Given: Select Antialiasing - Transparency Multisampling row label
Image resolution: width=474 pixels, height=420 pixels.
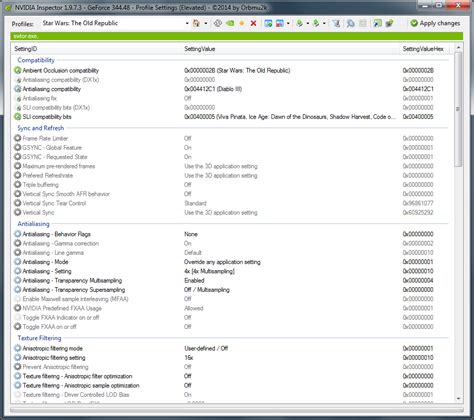Looking at the screenshot, I should (x=72, y=281).
